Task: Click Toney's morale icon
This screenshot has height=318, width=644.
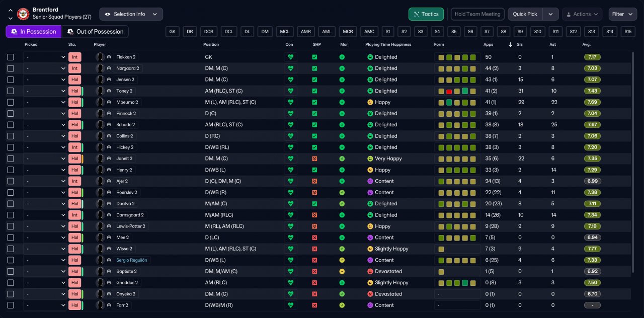Action: [x=342, y=91]
